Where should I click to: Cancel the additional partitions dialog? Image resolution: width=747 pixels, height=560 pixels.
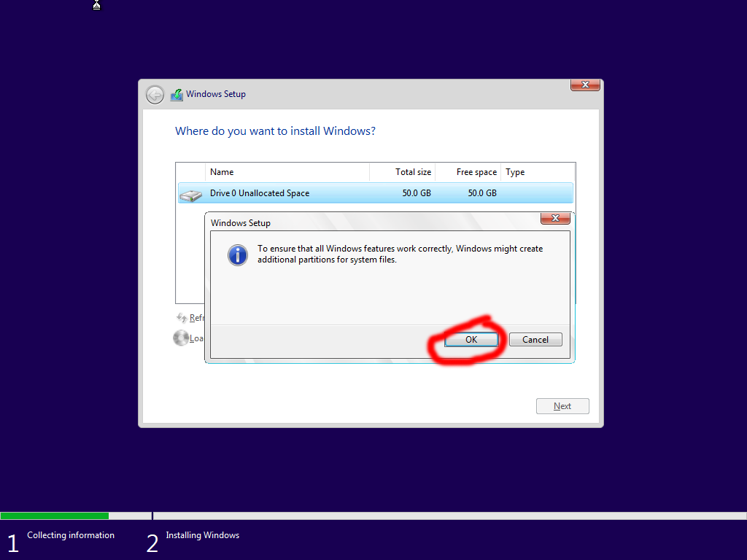tap(535, 340)
